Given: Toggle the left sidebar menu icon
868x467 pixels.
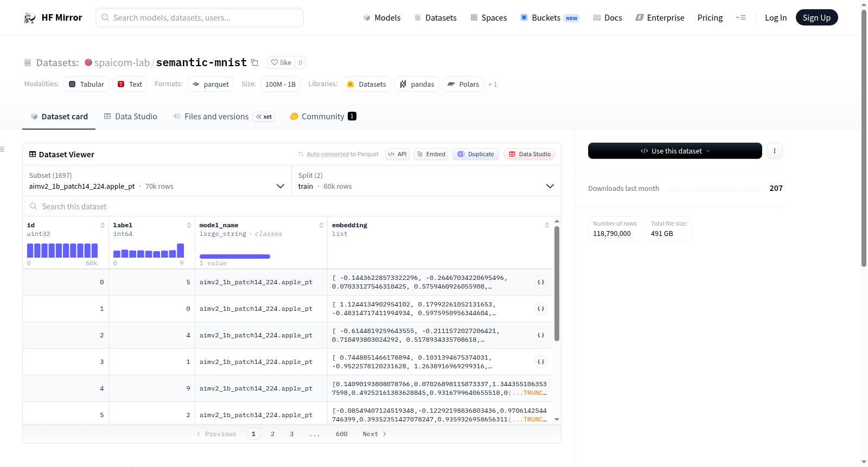Looking at the screenshot, I should pyautogui.click(x=2, y=149).
